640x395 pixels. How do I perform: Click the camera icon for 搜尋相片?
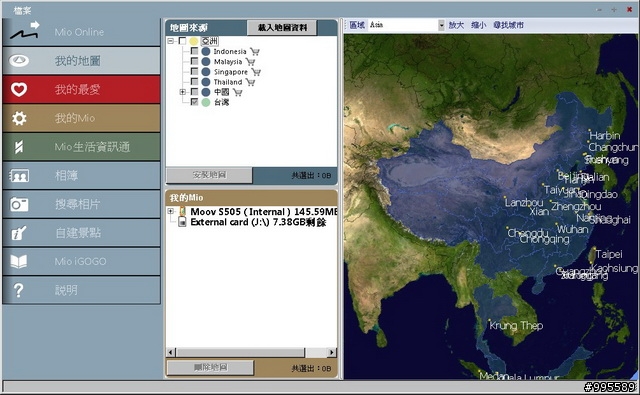[19, 204]
